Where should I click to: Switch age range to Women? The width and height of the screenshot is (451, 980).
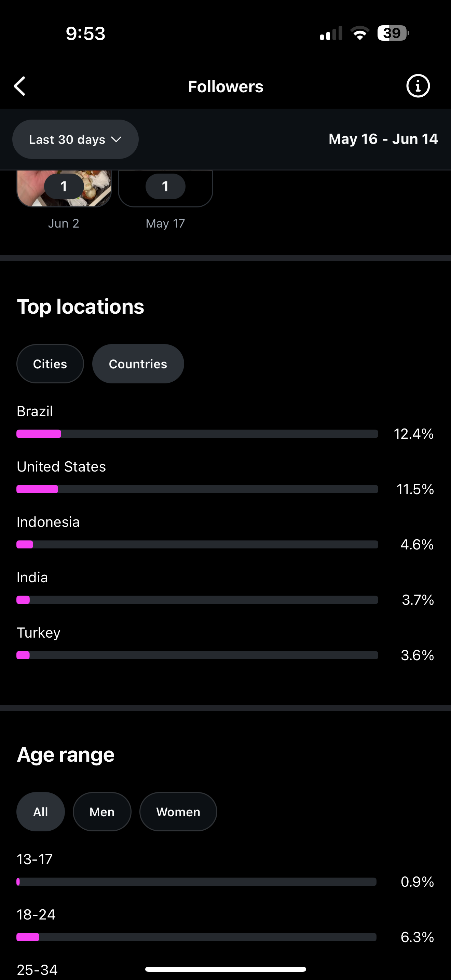(x=178, y=812)
